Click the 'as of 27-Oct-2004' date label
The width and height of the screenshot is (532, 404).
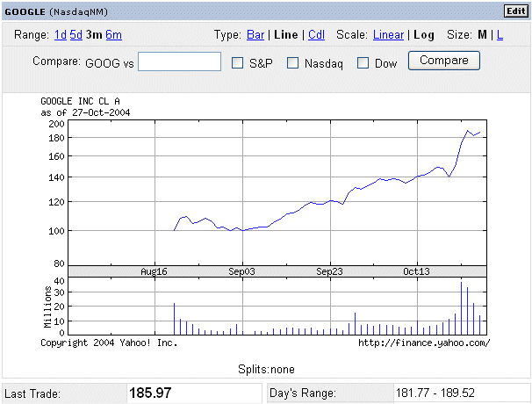tap(85, 112)
